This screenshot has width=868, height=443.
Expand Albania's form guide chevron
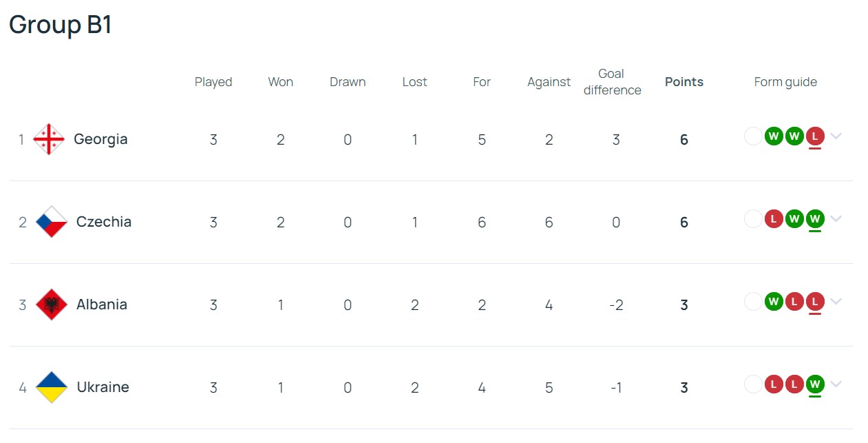836,302
